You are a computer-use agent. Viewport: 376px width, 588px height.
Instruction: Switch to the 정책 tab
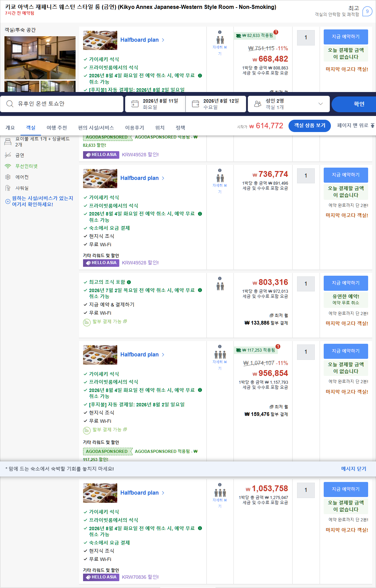pyautogui.click(x=180, y=128)
